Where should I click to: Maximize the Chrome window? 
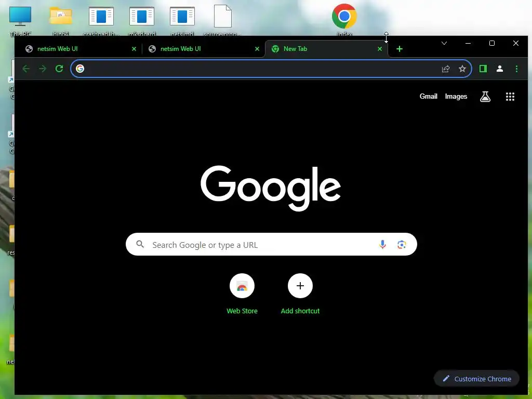tap(492, 43)
